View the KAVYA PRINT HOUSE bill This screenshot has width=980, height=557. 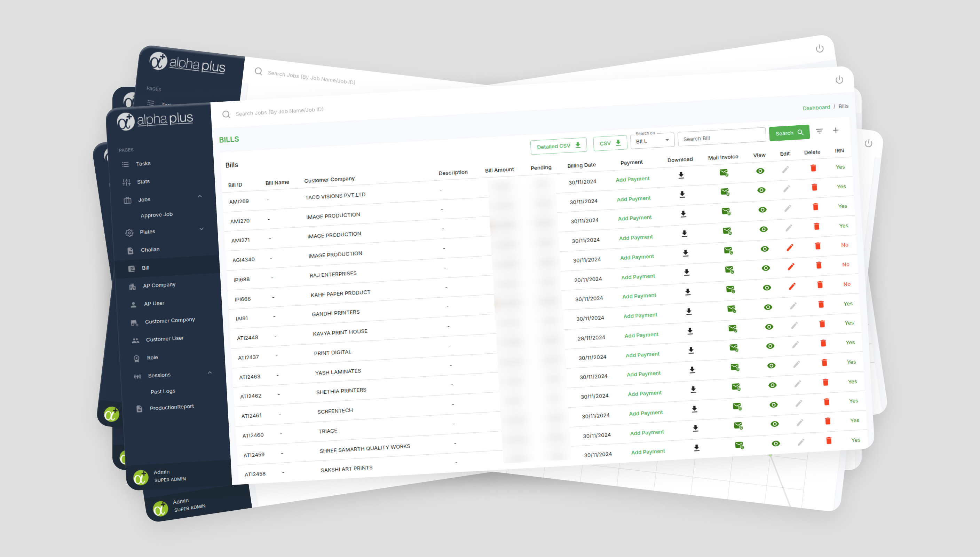coord(768,307)
